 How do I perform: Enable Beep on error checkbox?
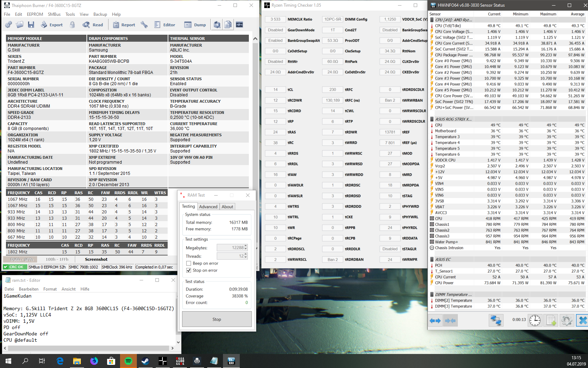[189, 264]
